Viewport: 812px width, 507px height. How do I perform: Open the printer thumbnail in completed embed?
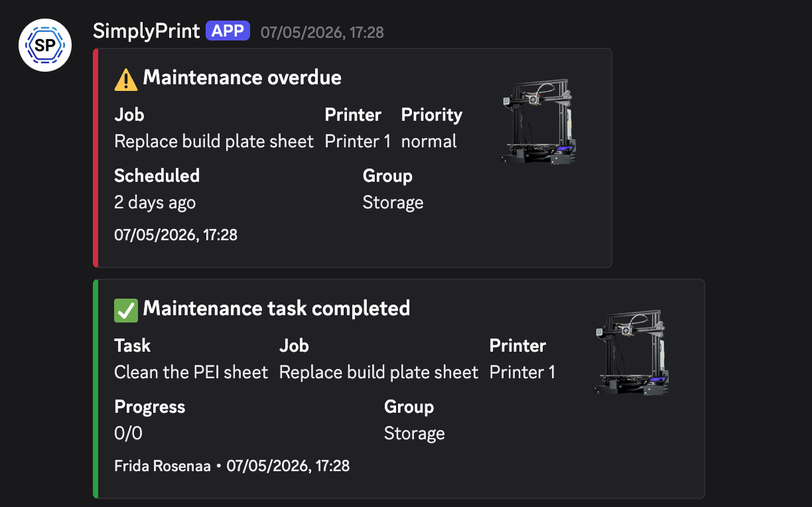[x=631, y=352]
